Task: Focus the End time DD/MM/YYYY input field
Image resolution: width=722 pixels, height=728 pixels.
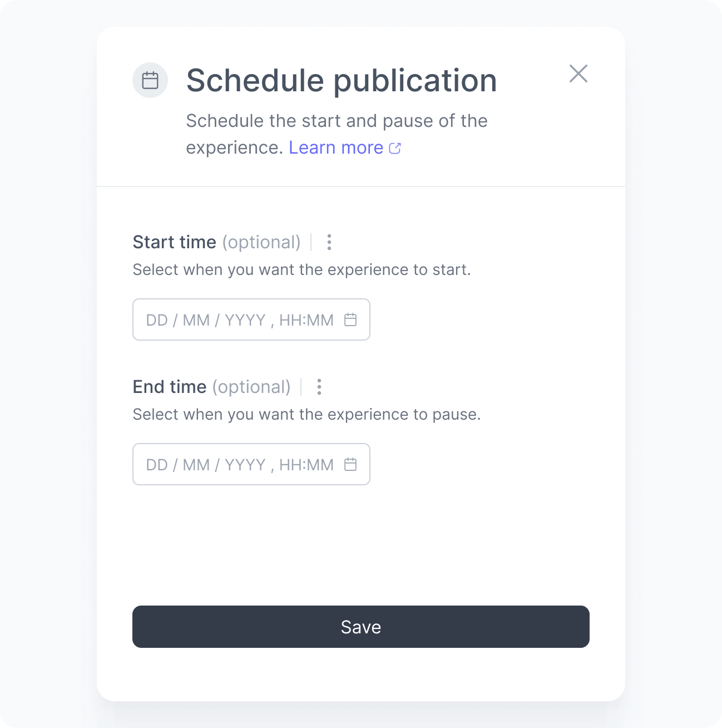Action: (x=206, y=464)
